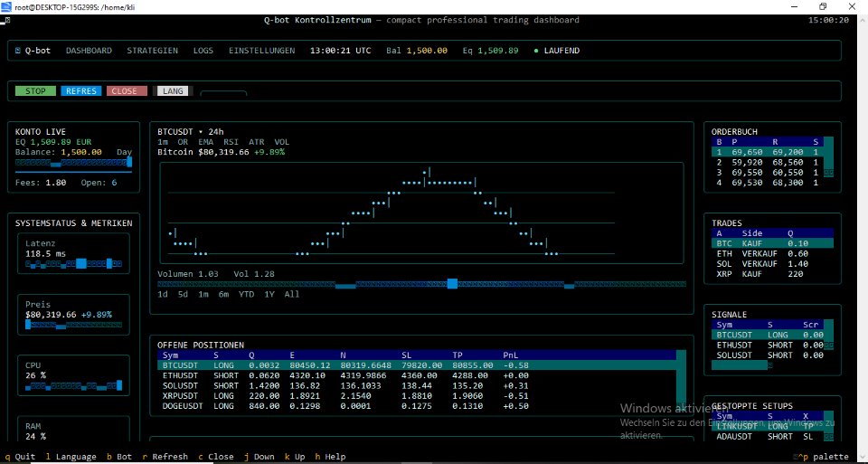Click the blue REFRES button
This screenshot has height=464, width=868.
(80, 90)
